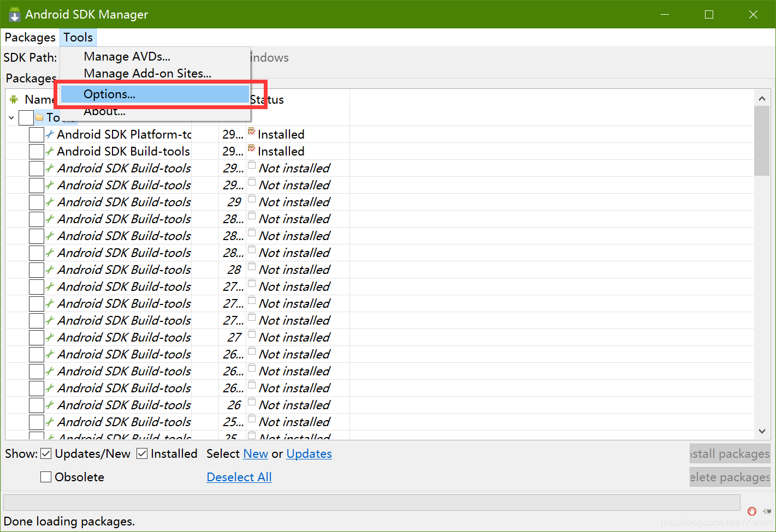Image resolution: width=776 pixels, height=532 pixels.
Task: Open the Packages menu
Action: coord(30,37)
